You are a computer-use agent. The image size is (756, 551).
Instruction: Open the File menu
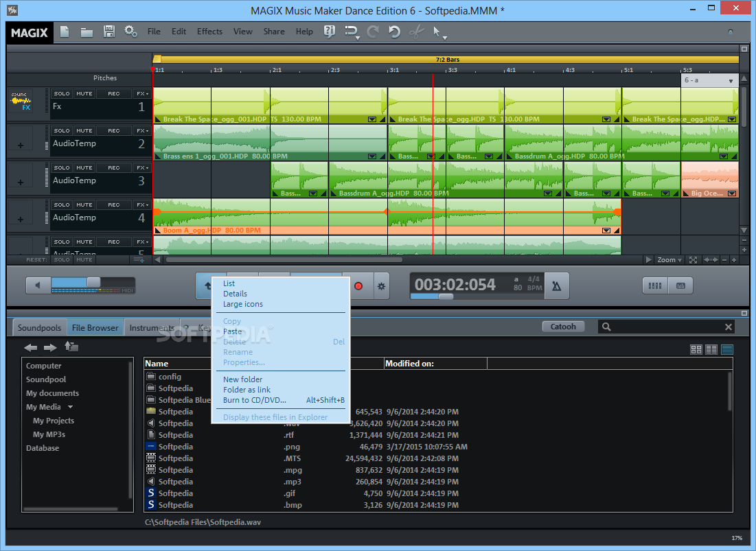[x=154, y=32]
